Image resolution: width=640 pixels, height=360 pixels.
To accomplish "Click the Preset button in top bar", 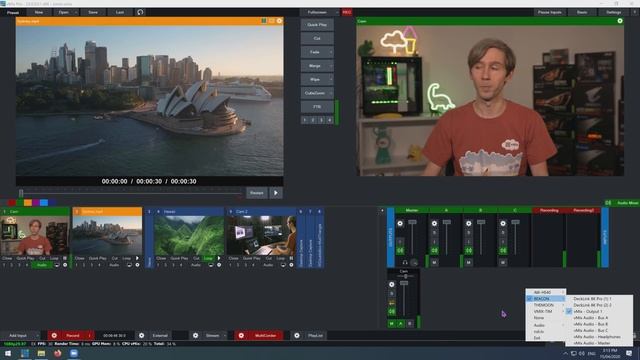I will [13, 12].
